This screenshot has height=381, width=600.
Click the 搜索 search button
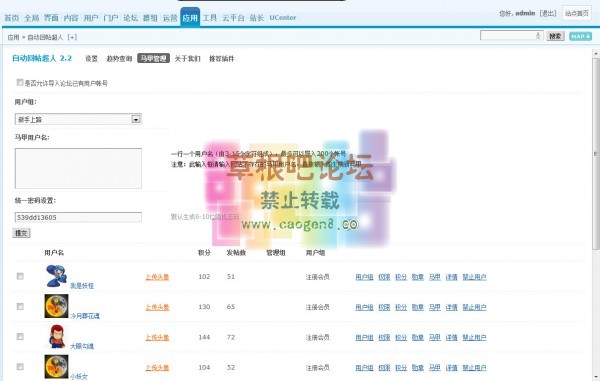pos(555,36)
